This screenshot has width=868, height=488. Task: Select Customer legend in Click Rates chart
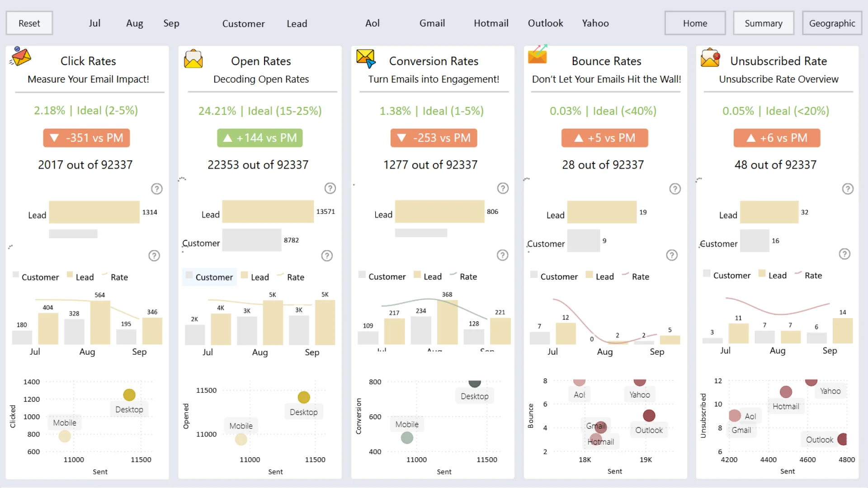36,277
